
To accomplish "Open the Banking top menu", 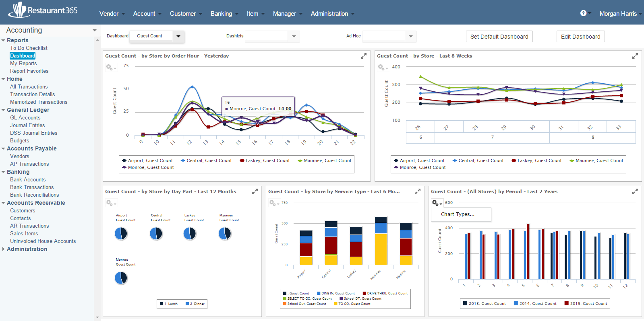I will click(x=224, y=14).
